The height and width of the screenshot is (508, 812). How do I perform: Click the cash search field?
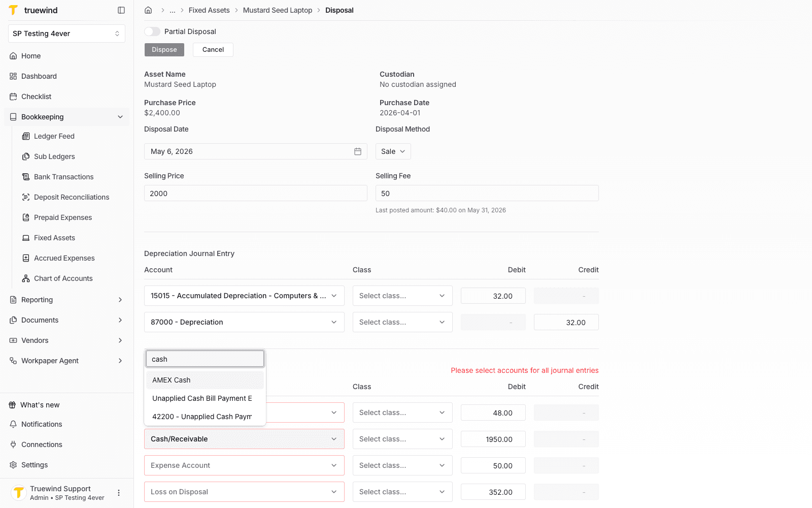click(x=205, y=359)
